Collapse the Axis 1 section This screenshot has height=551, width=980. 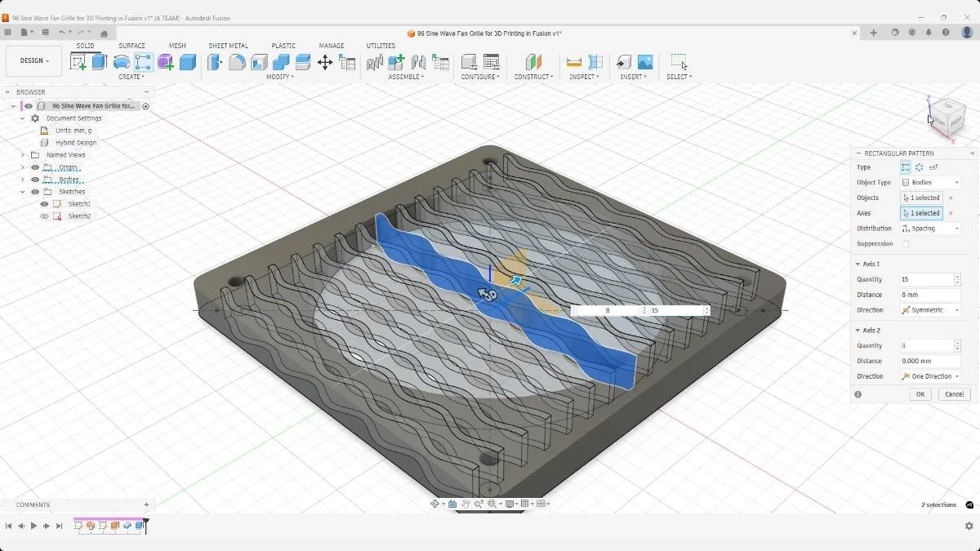click(x=858, y=264)
